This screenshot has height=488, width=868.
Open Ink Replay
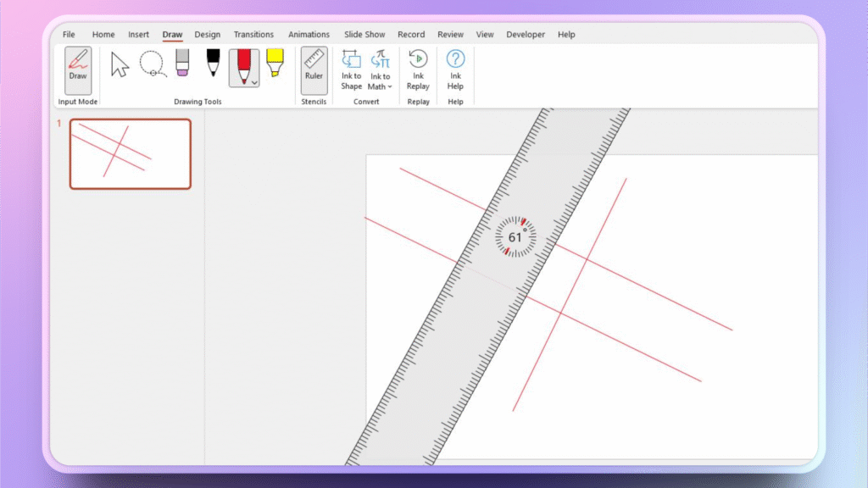click(417, 69)
